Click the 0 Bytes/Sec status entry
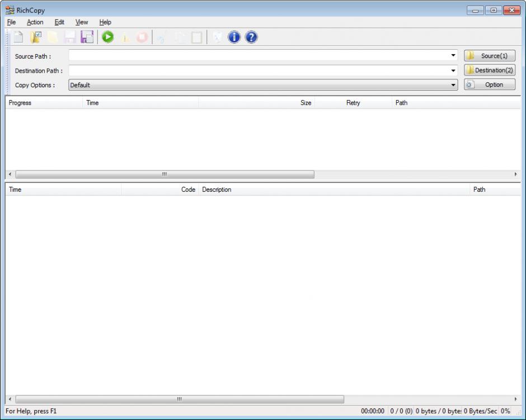The width and height of the screenshot is (526, 420). 480,411
